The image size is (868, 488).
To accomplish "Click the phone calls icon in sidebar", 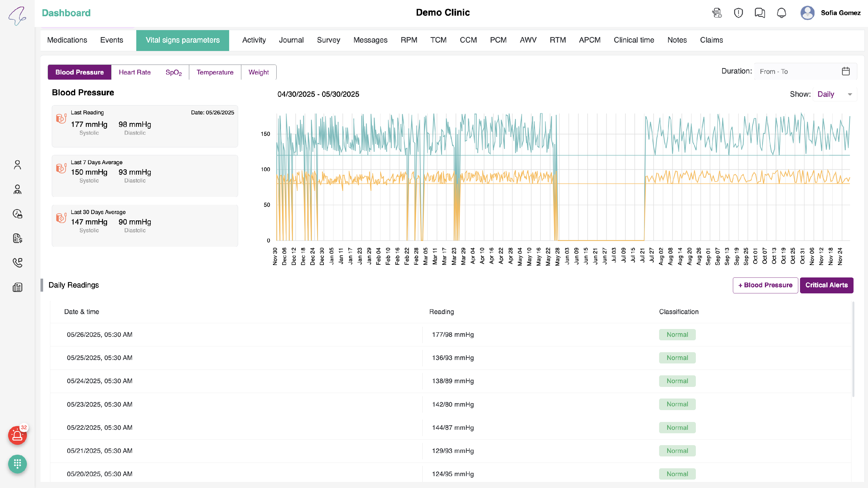I will pyautogui.click(x=17, y=263).
